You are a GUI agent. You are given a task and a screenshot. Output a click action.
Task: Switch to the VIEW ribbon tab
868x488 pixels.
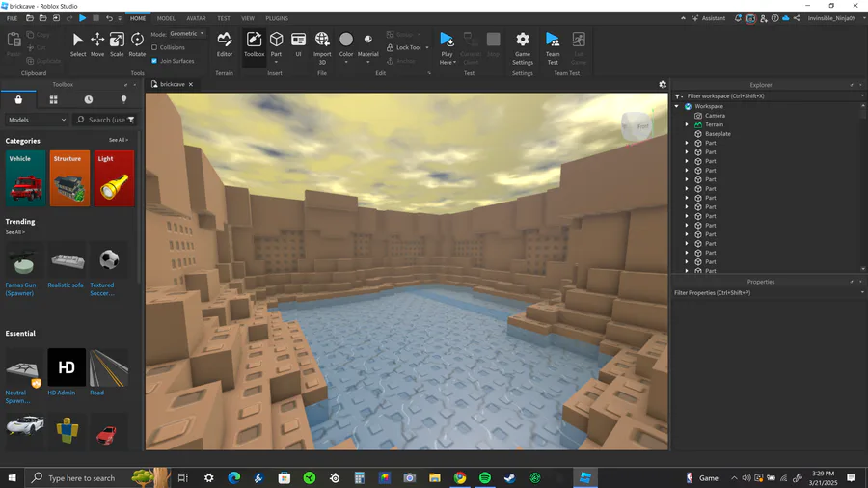point(248,18)
